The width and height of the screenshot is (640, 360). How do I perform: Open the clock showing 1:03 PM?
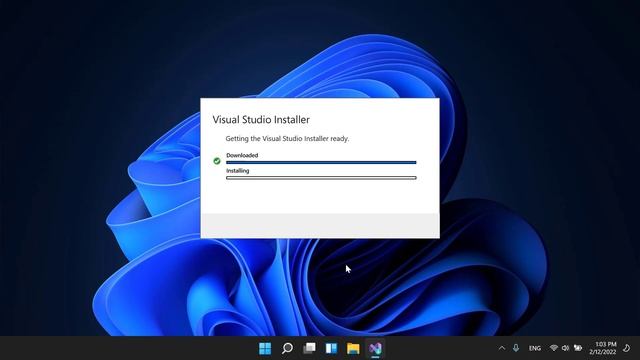coord(606,344)
